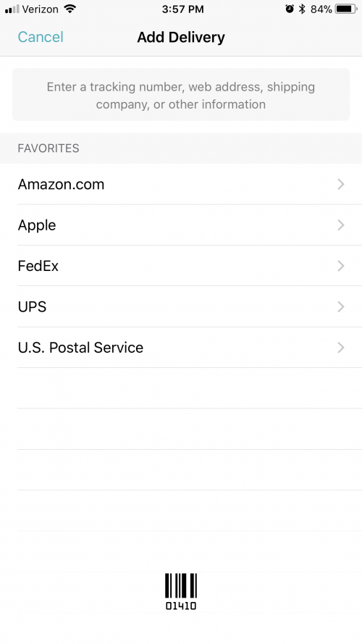
Task: Tap the Add Delivery title
Action: [x=181, y=37]
